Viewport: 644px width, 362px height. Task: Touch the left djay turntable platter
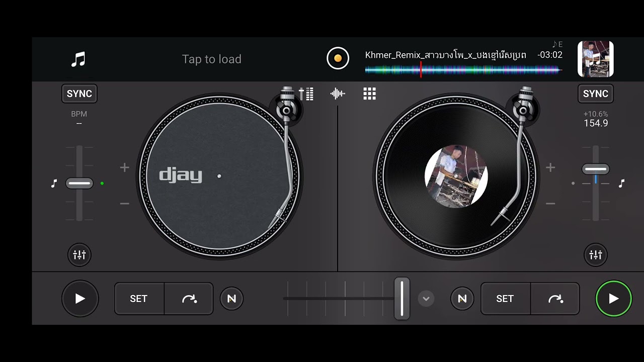point(219,176)
